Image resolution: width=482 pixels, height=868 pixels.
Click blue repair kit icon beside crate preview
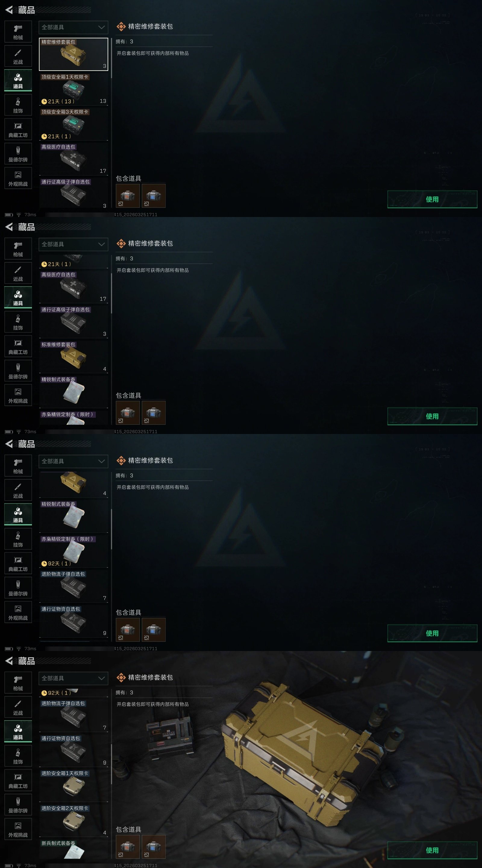click(x=154, y=846)
